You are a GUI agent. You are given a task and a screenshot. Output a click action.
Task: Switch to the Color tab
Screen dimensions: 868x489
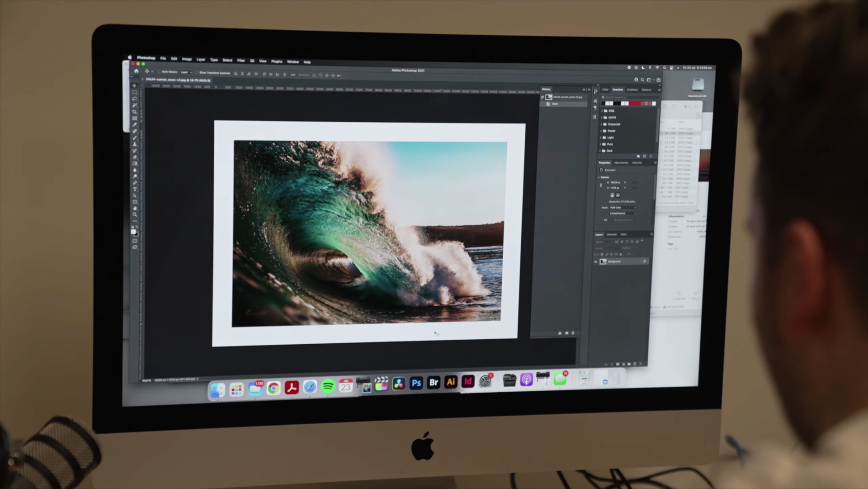tap(605, 90)
